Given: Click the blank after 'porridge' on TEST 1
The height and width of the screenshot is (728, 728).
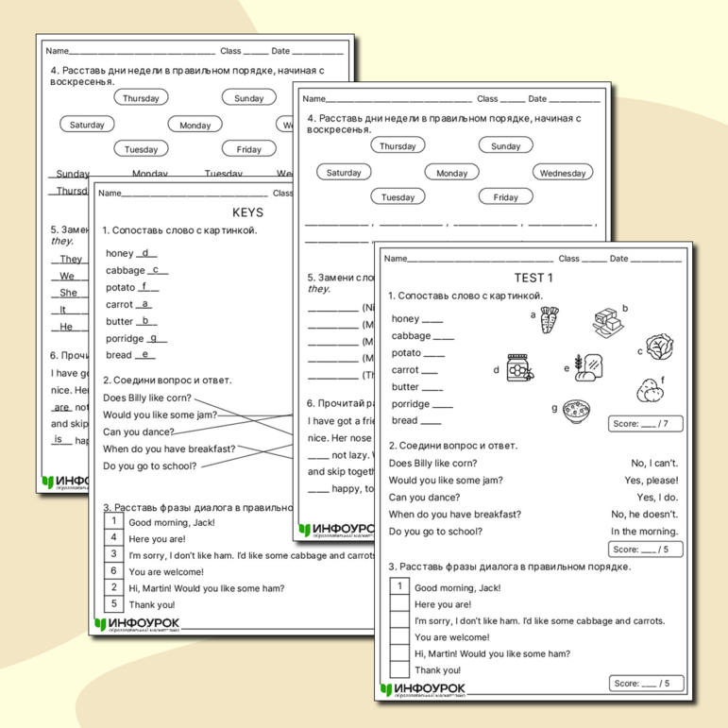Looking at the screenshot, I should pos(443,405).
